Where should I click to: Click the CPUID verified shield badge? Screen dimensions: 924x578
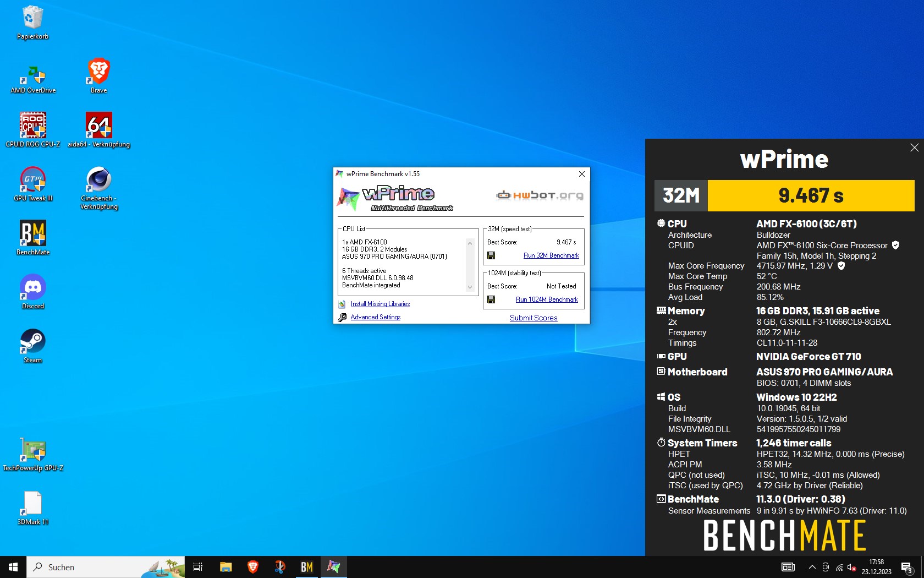(895, 245)
